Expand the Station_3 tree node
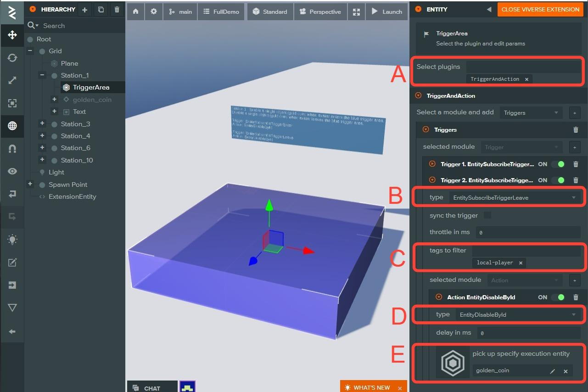The height and width of the screenshot is (392, 588). (42, 123)
